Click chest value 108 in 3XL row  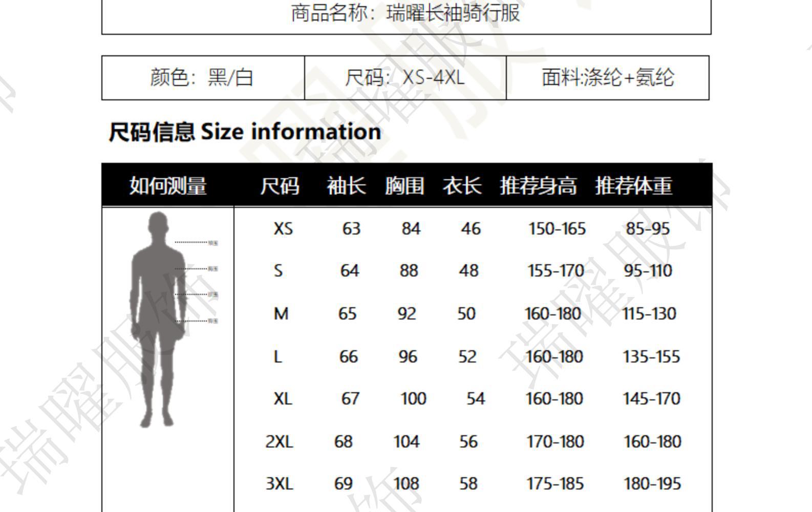[x=407, y=483]
